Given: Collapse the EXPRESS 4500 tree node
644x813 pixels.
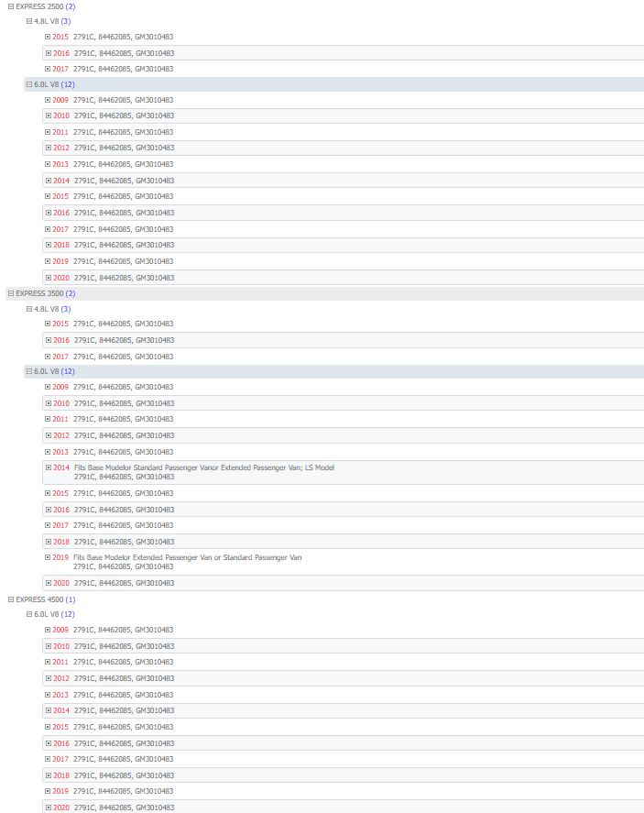Looking at the screenshot, I should tap(10, 599).
